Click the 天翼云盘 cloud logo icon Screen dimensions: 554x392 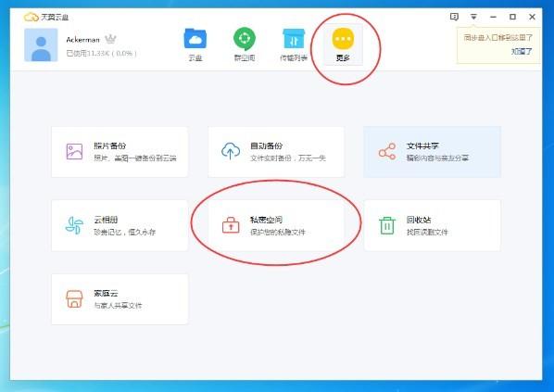tap(31, 17)
